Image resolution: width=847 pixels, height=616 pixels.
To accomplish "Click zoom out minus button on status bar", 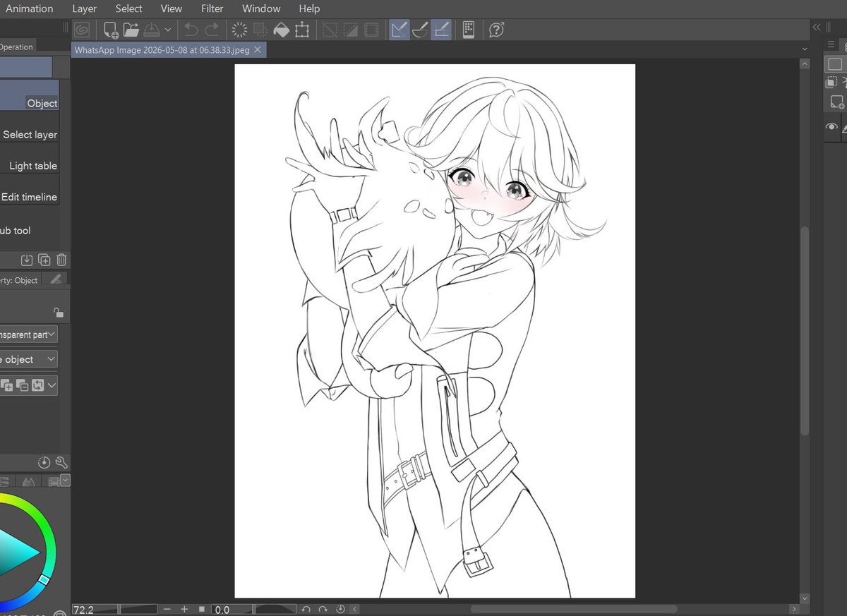I will point(167,610).
